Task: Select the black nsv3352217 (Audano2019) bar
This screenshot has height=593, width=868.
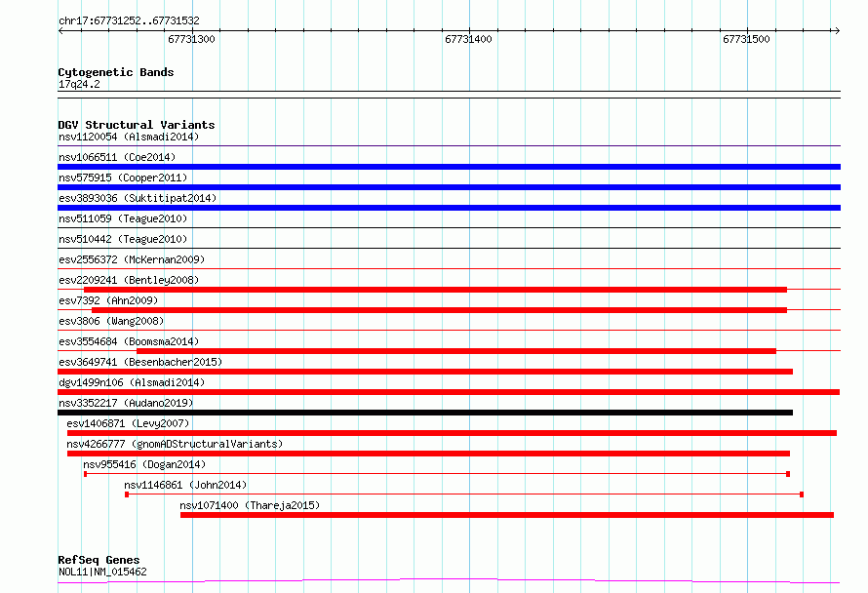Action: click(x=425, y=413)
